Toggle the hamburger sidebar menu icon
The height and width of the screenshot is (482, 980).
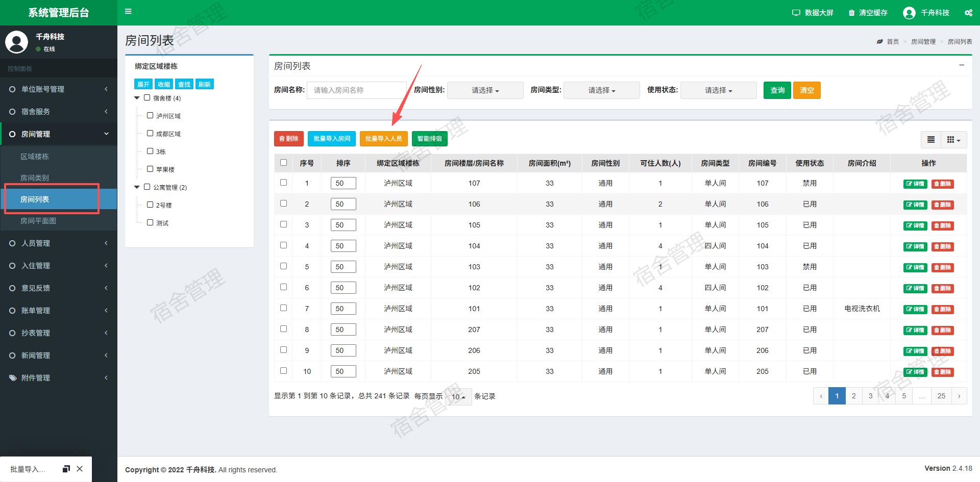[x=128, y=11]
